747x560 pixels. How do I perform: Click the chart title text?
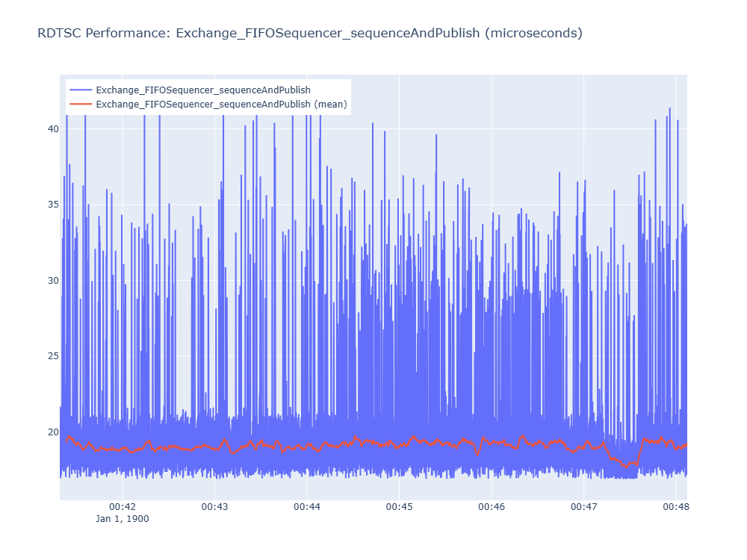310,33
